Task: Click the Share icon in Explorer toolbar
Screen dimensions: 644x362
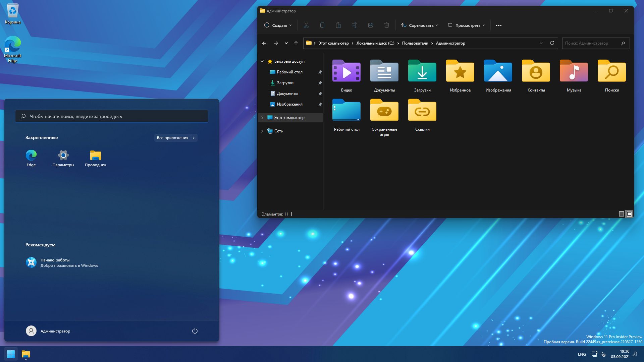Action: (370, 25)
